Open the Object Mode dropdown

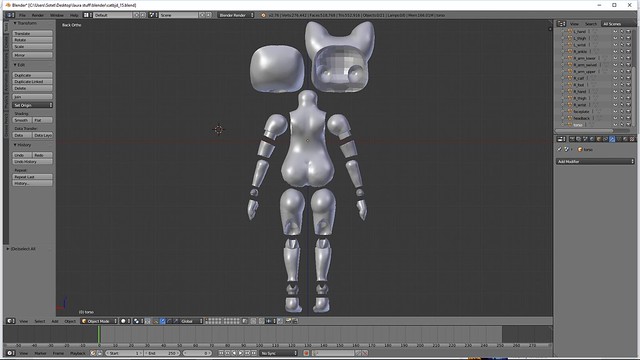coord(99,321)
